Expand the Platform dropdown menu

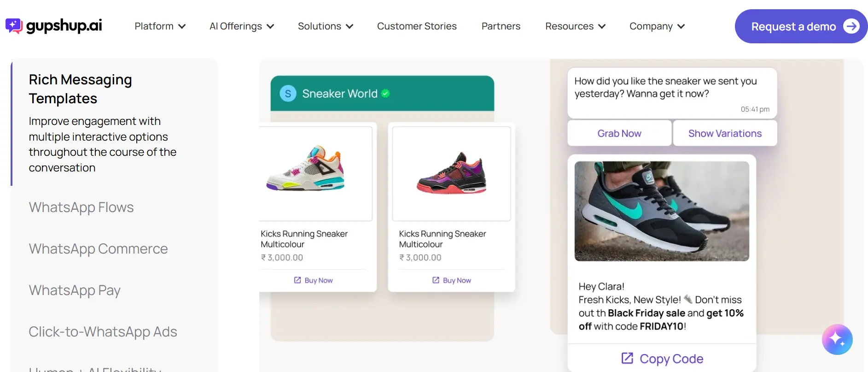(160, 26)
